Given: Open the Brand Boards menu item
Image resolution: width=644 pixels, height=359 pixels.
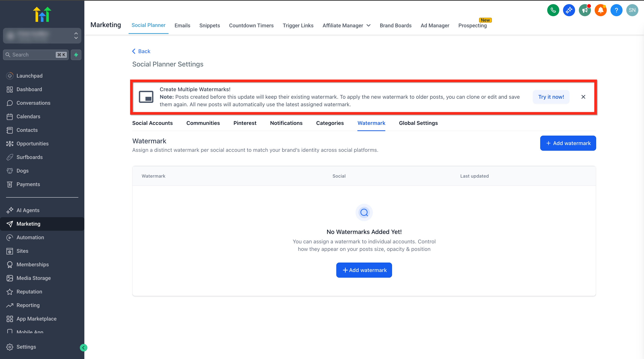Looking at the screenshot, I should [x=395, y=25].
